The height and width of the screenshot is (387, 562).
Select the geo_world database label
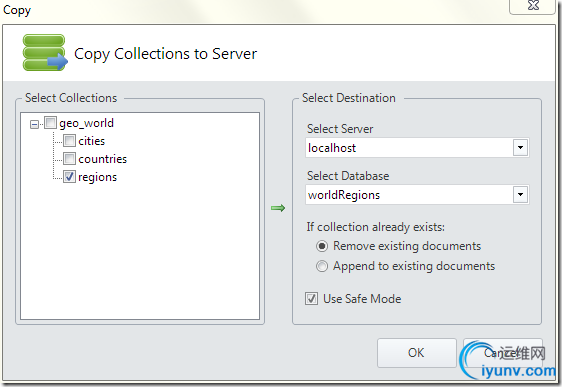pos(86,123)
